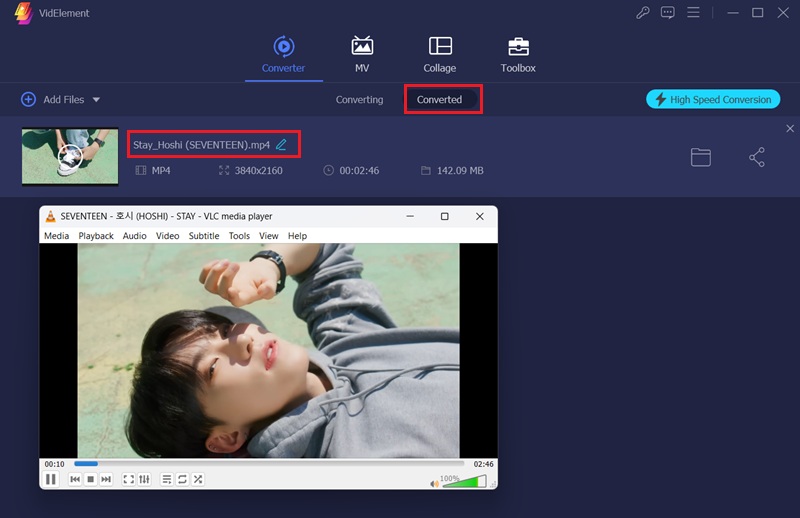800x518 pixels.
Task: Open the VidElement hamburger menu
Action: [x=693, y=12]
